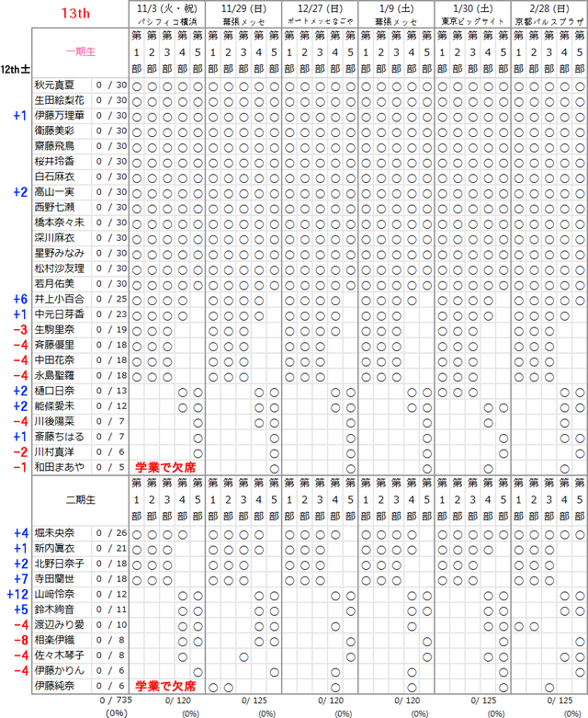Click member name "川後陽菜"
Image resolution: width=588 pixels, height=718 pixels.
coord(54,421)
